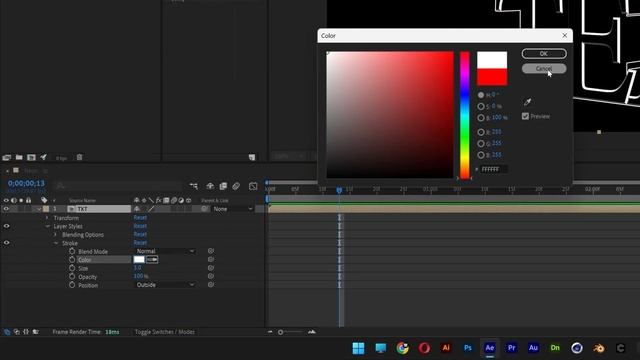Open Photoshop from the taskbar

[x=468, y=348]
